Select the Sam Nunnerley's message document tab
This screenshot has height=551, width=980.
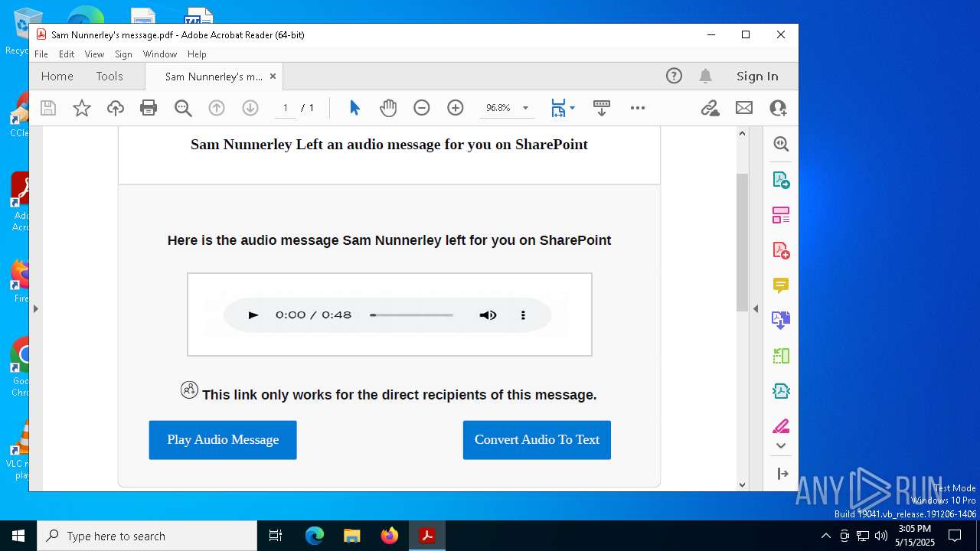(214, 77)
